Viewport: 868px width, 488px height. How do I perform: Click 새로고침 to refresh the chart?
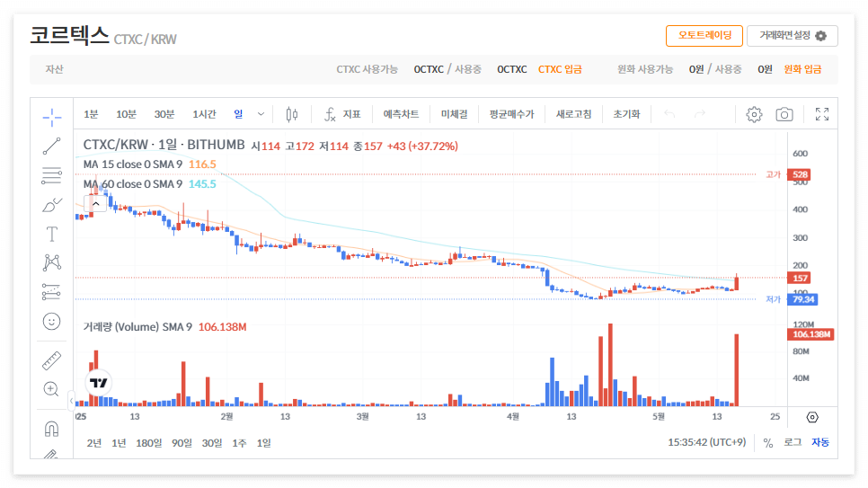pos(573,114)
